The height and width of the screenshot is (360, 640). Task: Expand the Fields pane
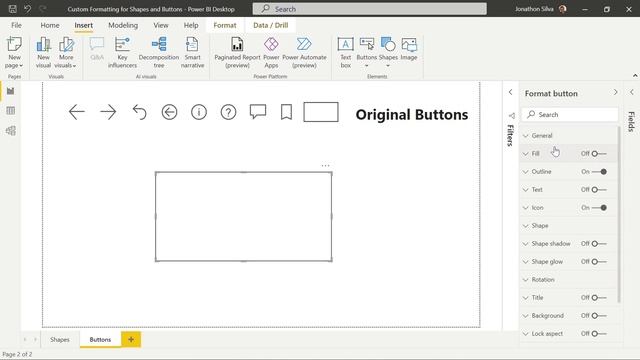pos(632,92)
